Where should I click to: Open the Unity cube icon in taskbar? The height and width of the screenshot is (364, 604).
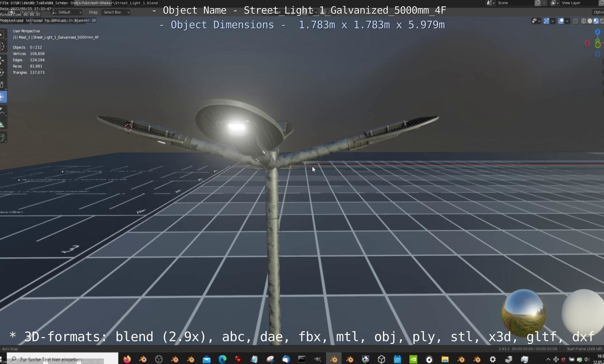[381, 359]
